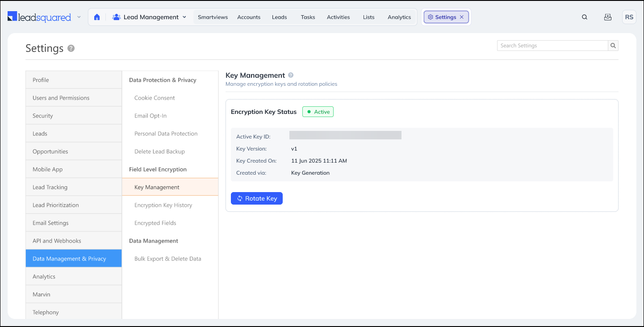The height and width of the screenshot is (327, 644).
Task: Go to the Analytics top menu item
Action: tap(399, 17)
